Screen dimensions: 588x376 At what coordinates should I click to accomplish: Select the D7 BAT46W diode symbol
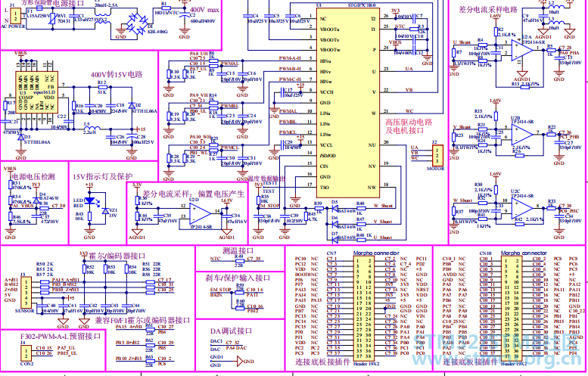tap(335, 240)
